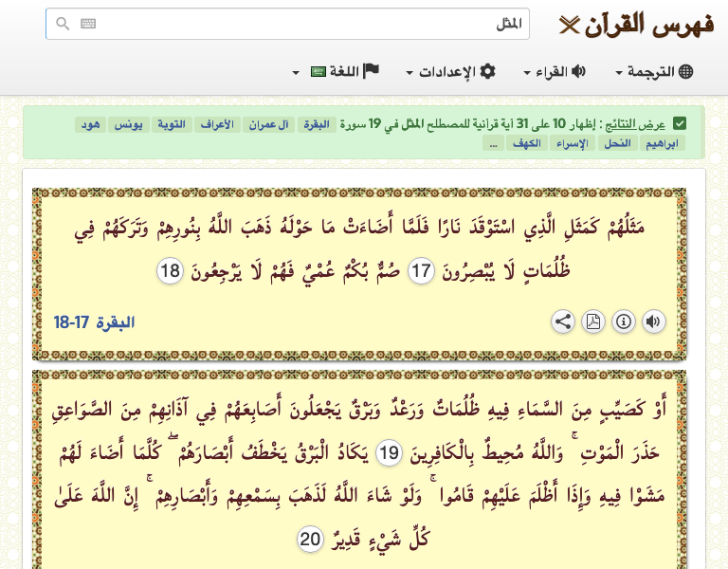Screen dimensions: 728x569
Task: Open the اللغة language menu
Action: pos(335,72)
